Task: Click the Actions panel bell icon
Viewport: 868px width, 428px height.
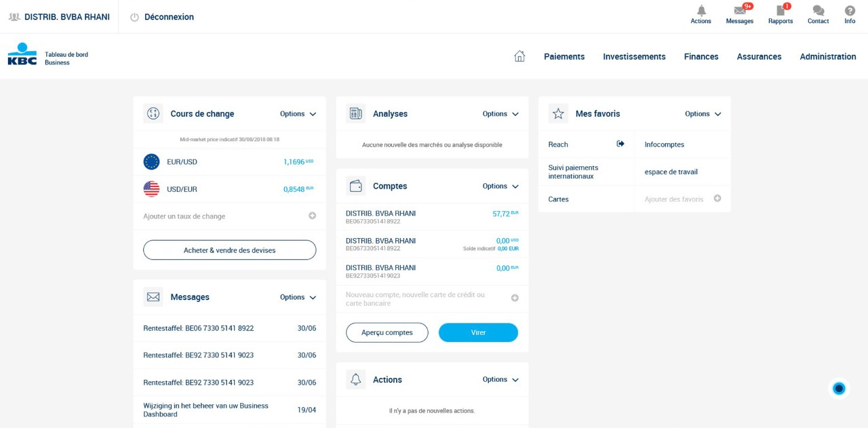Action: (x=356, y=380)
